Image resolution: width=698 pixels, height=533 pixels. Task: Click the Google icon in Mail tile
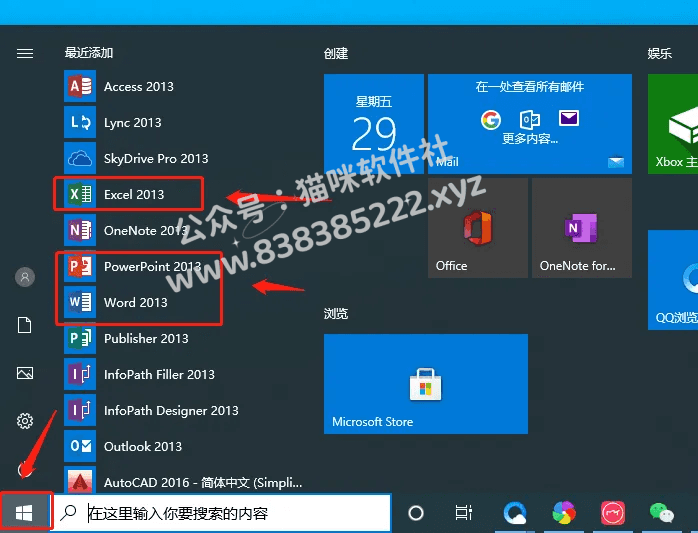491,119
